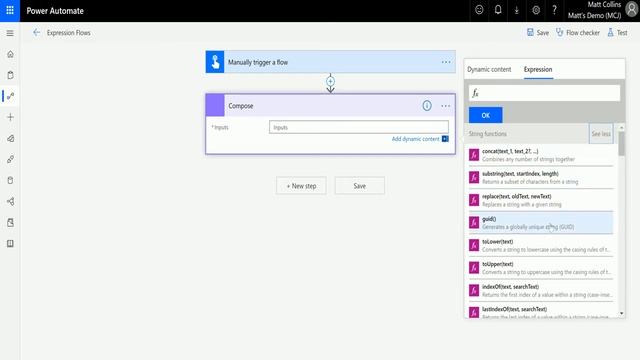Click the Compose card header
This screenshot has height=360, width=640.
[331, 105]
